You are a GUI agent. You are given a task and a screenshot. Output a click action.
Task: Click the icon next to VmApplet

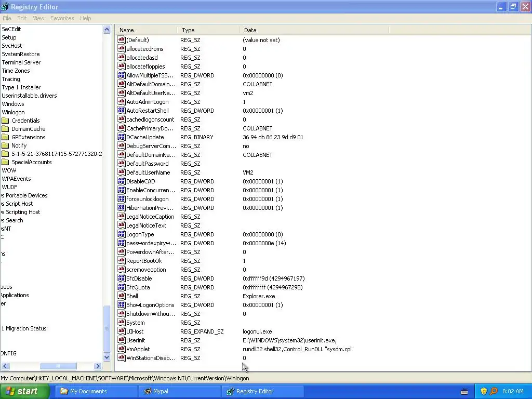[122, 349]
